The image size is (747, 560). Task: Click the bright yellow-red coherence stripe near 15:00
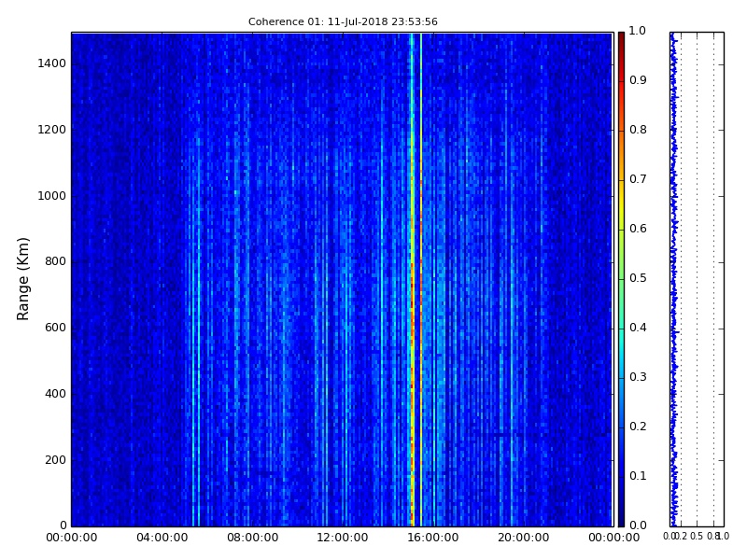click(412, 279)
